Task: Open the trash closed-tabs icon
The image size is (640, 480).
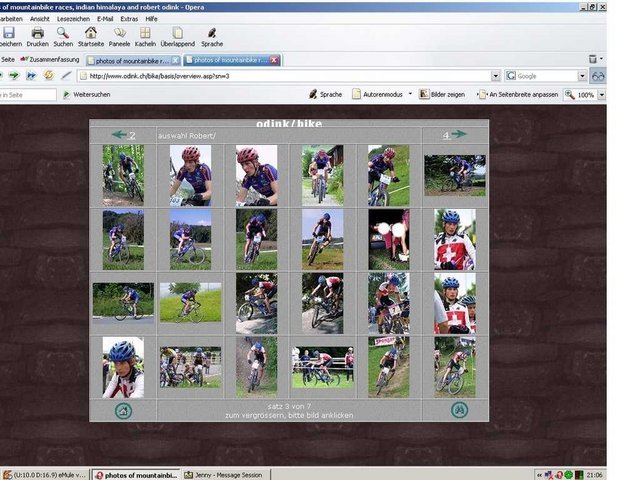Action: 593,59
